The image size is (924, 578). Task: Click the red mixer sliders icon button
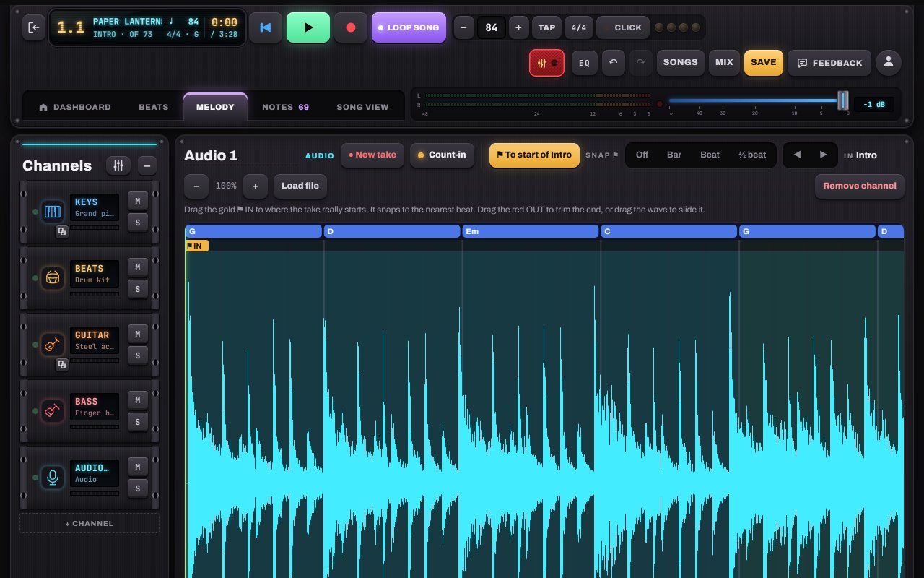pos(546,63)
